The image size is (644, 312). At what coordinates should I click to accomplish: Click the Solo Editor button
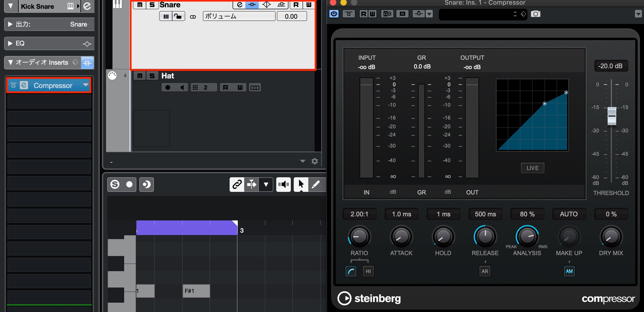pos(115,184)
